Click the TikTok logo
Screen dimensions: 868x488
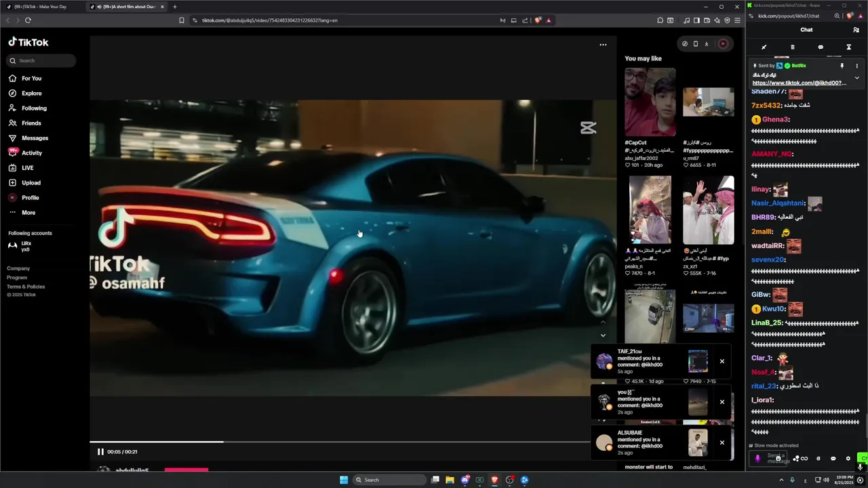[28, 42]
